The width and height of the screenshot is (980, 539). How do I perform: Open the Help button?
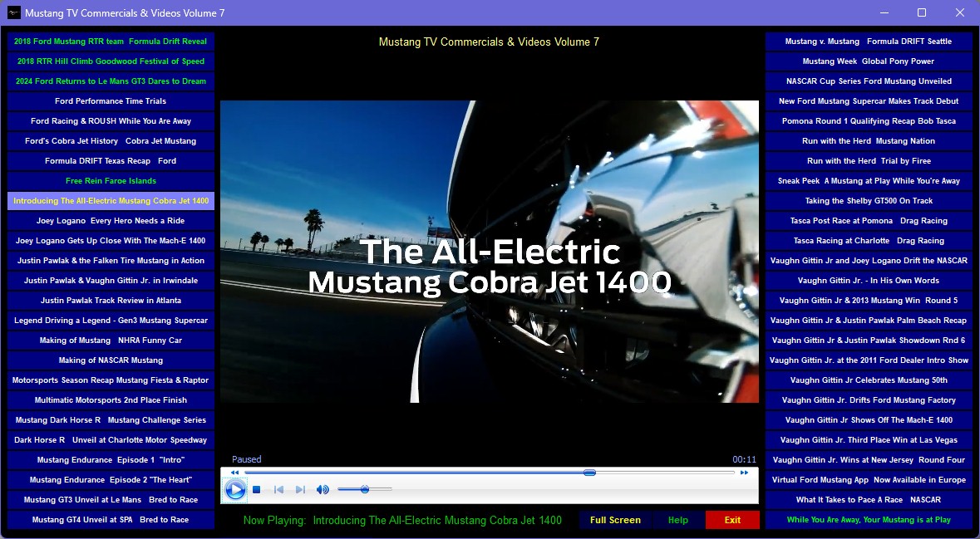677,520
